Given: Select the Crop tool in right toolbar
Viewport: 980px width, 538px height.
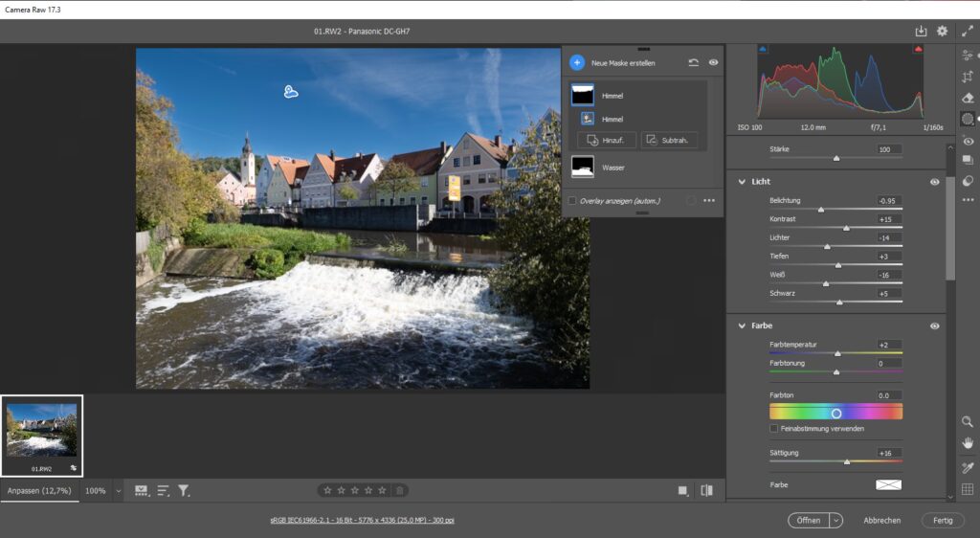Looking at the screenshot, I should coord(968,77).
